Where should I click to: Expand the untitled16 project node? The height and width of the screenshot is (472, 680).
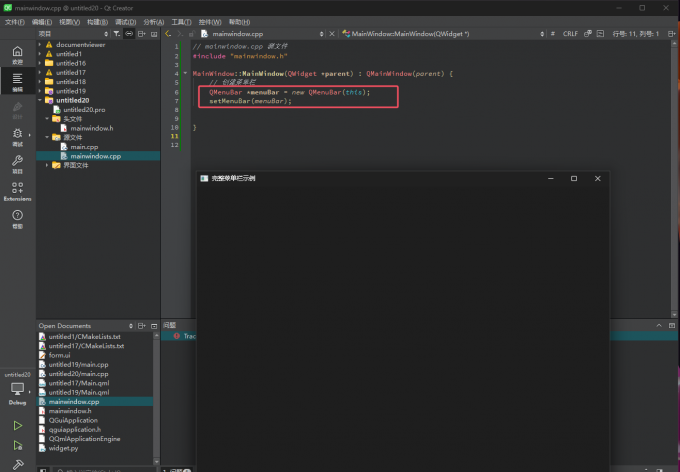40,63
